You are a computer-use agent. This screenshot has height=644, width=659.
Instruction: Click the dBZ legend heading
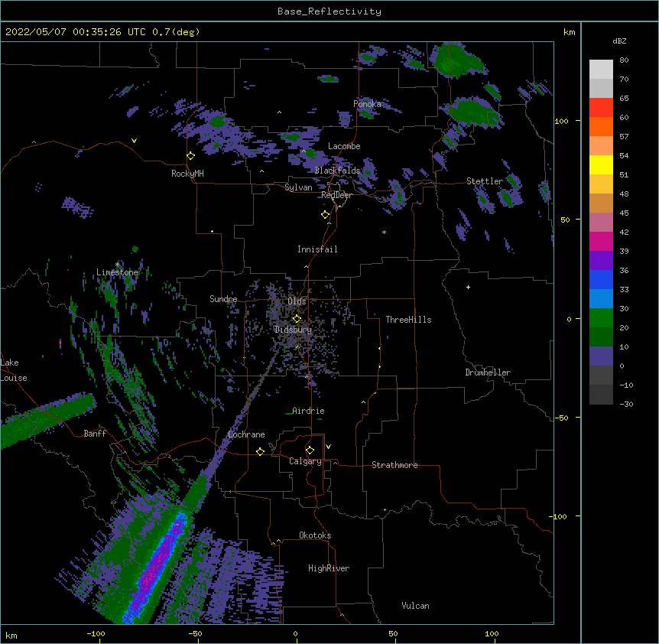[619, 41]
